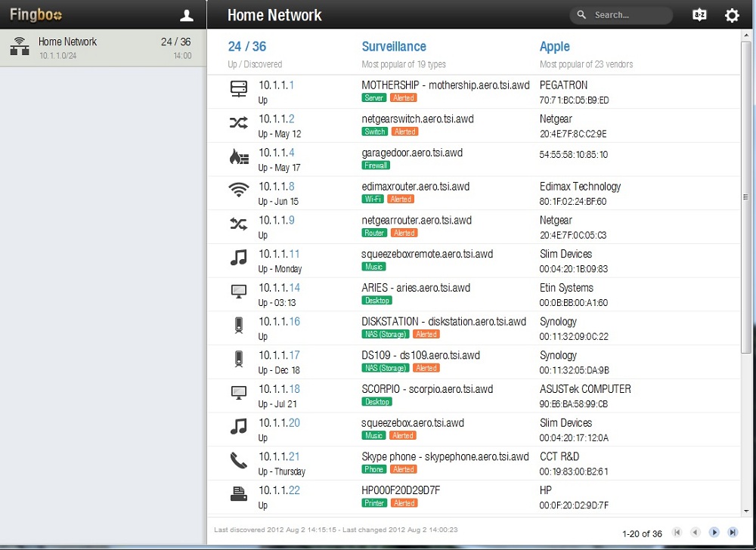Jump to the last page

pos(733,532)
